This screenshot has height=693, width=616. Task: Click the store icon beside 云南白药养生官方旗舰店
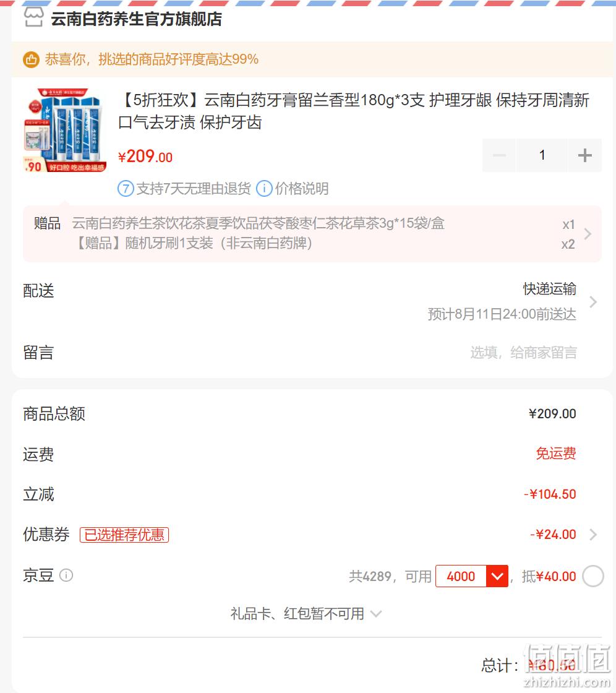[33, 18]
